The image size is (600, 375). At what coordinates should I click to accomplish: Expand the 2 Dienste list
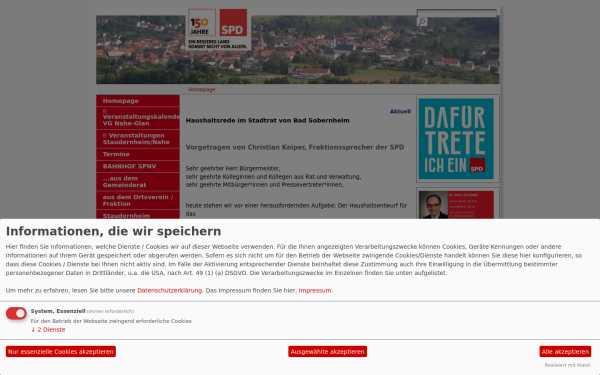coord(48,329)
